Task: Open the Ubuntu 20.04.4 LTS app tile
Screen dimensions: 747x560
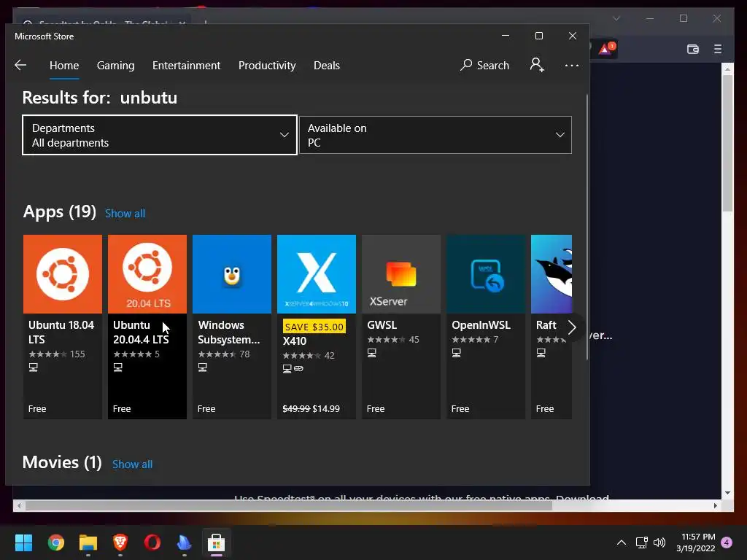Action: [x=147, y=327]
